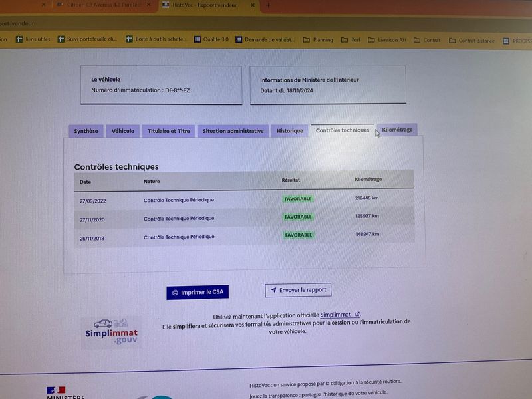Open the Contrat distance bookmark folder
This screenshot has width=532, height=399.
point(471,41)
